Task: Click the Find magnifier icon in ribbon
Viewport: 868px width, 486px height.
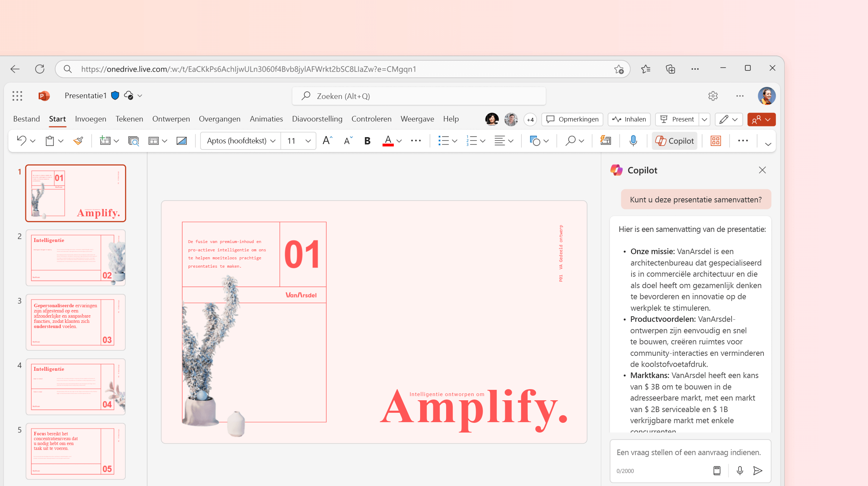Action: [x=570, y=141]
